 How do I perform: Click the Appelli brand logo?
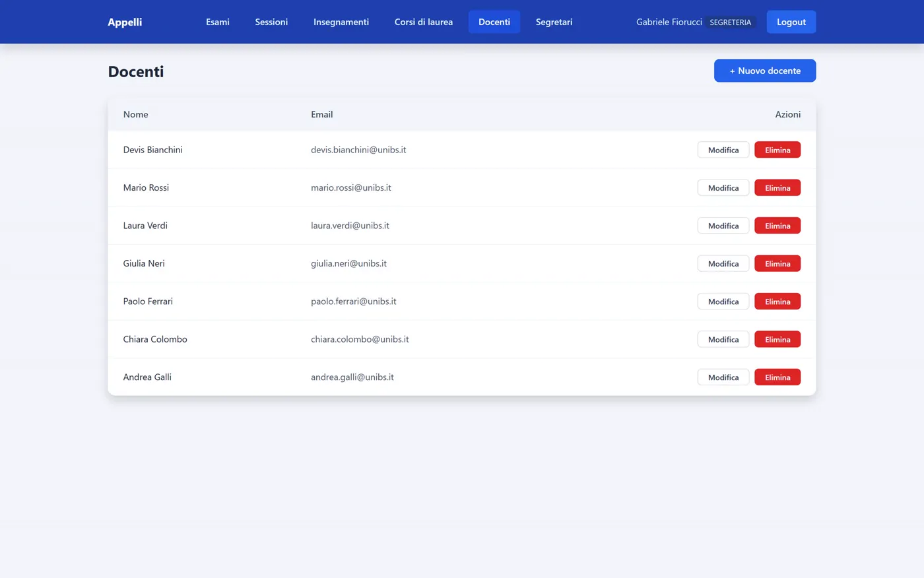click(125, 22)
